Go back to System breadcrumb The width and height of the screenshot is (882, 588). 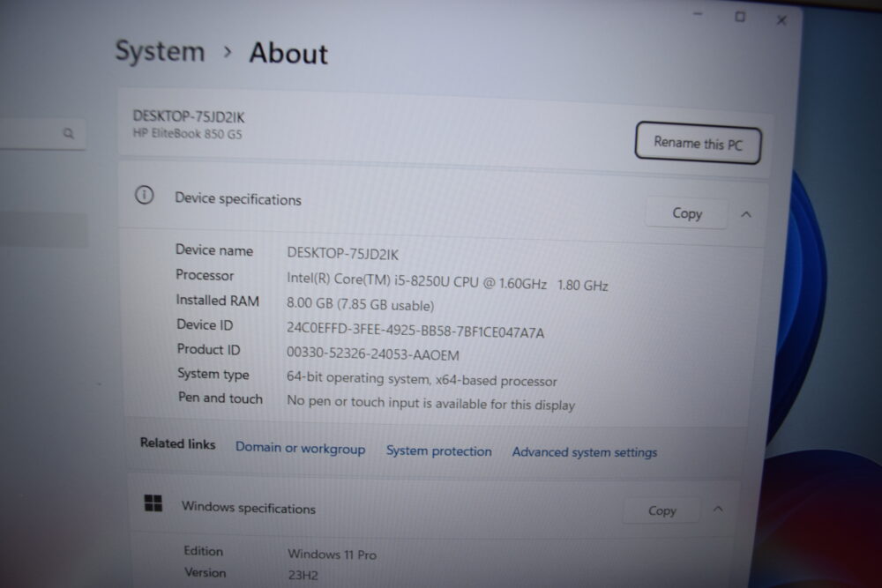[161, 52]
